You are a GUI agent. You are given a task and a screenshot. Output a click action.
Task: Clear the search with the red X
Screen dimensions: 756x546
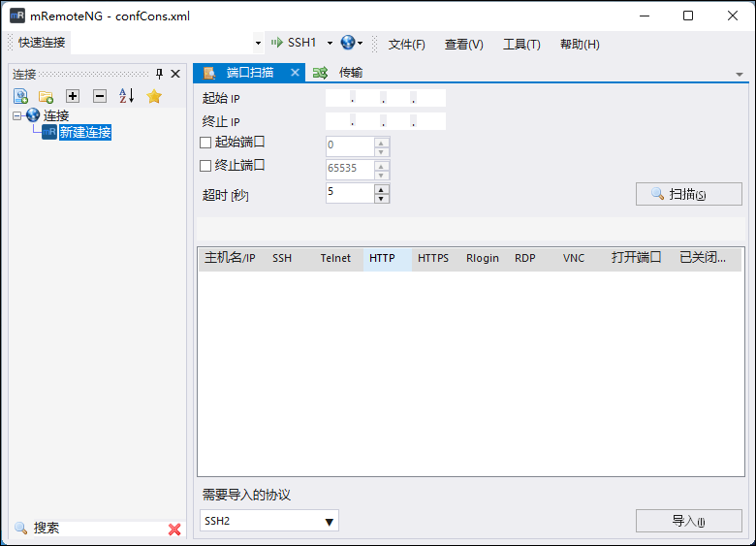(174, 530)
